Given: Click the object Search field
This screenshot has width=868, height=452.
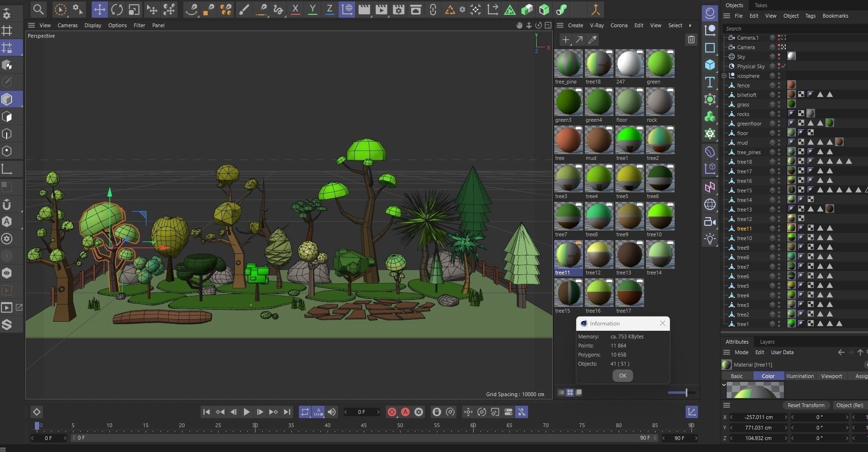Looking at the screenshot, I should [x=795, y=29].
